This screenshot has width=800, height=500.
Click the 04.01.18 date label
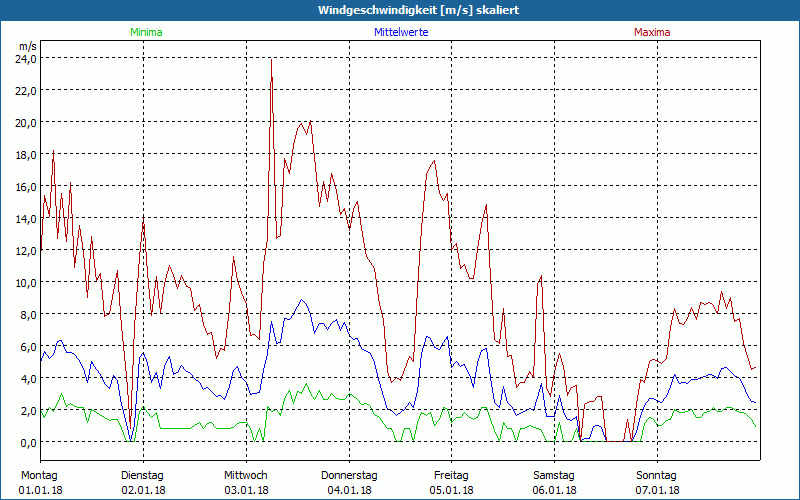[349, 490]
